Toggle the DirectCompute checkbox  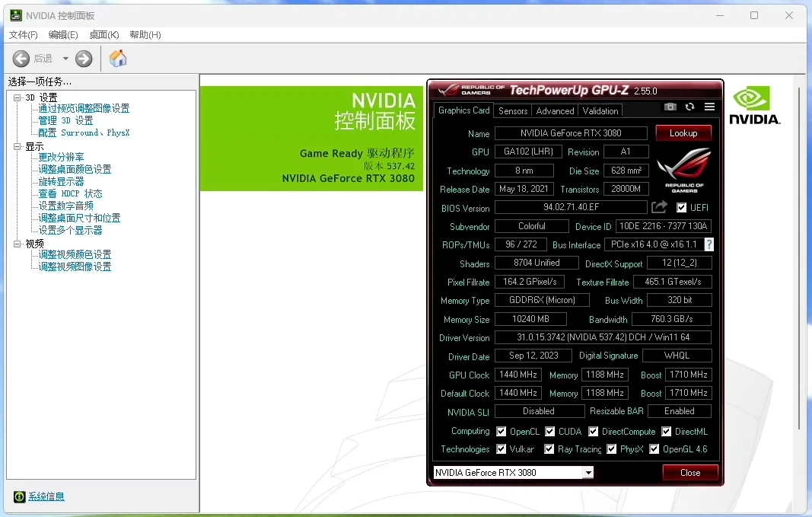click(x=594, y=432)
